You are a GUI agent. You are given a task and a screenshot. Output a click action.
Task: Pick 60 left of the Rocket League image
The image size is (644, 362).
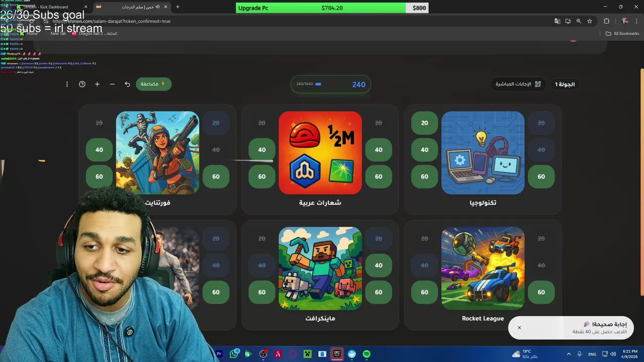click(x=425, y=292)
